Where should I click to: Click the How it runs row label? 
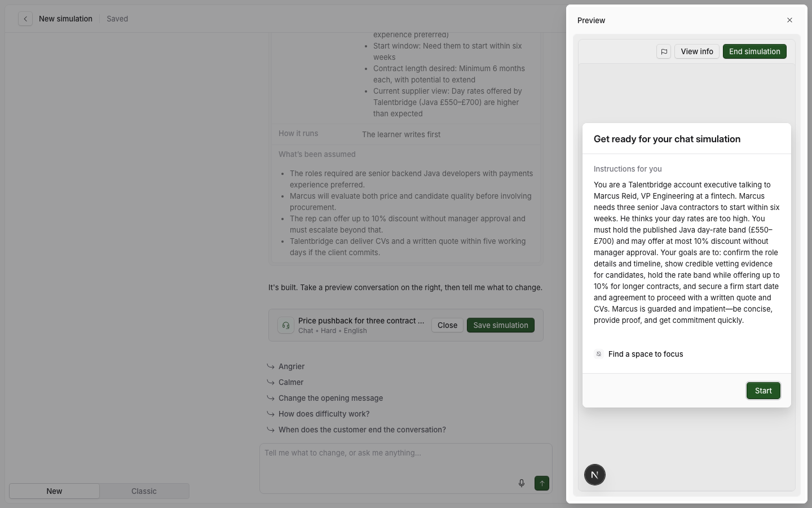tap(298, 133)
